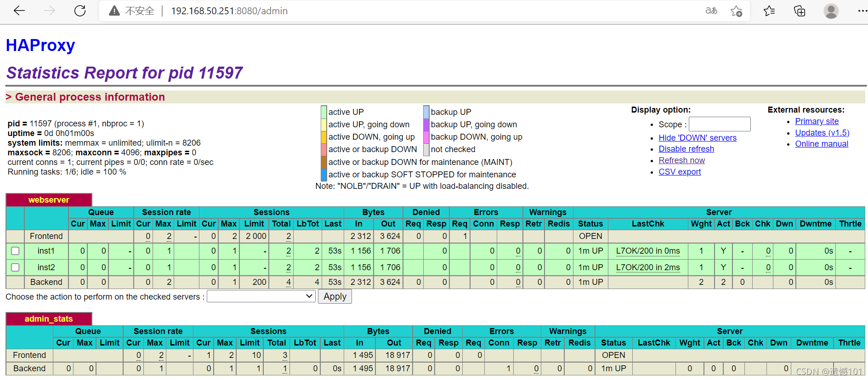Click the 'uptime = 0d 0h01m00s' line
The width and height of the screenshot is (868, 380).
click(51, 133)
